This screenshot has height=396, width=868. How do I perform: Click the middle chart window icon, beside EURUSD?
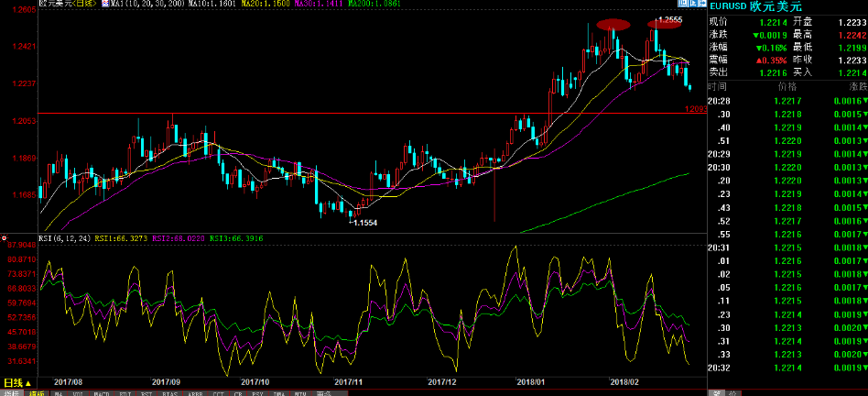[x=692, y=4]
